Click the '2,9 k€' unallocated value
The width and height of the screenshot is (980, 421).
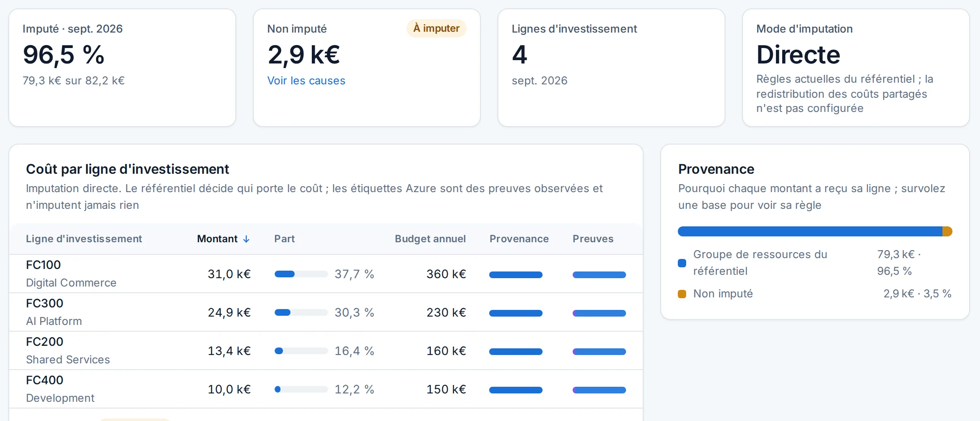pos(304,55)
